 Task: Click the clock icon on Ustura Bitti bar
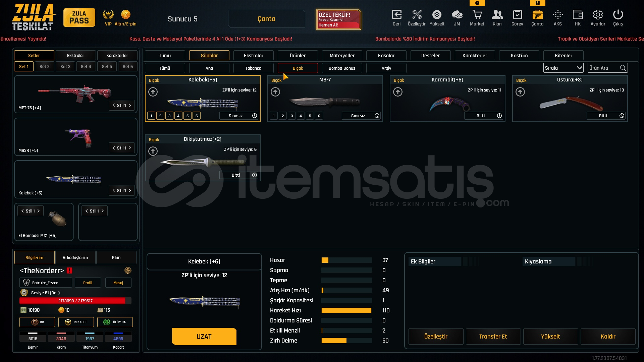tap(622, 116)
